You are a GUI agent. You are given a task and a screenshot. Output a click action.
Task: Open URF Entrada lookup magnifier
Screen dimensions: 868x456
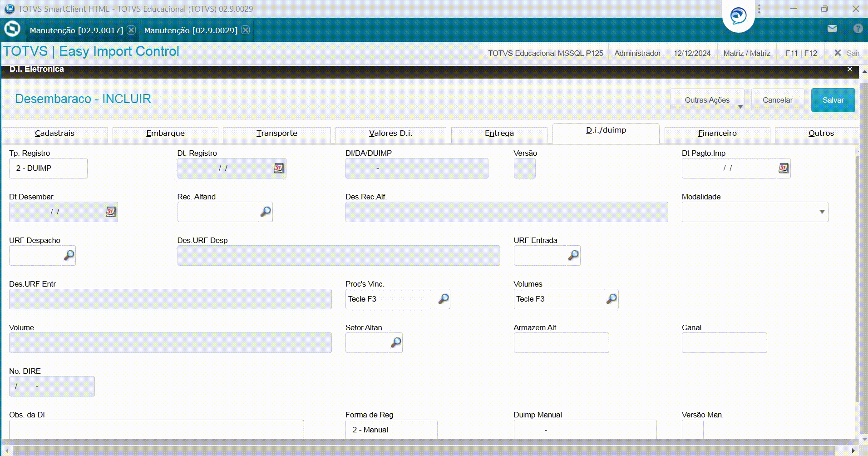[573, 255]
